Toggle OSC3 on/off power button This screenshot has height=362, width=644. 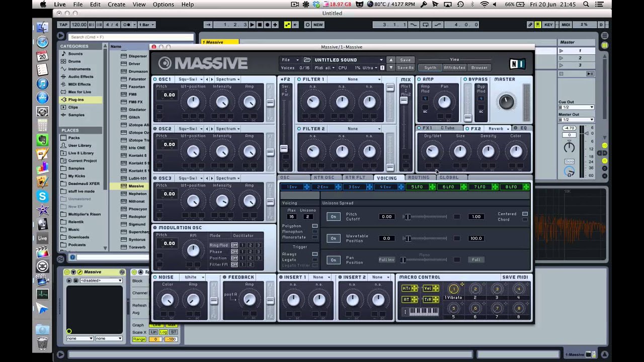[155, 178]
